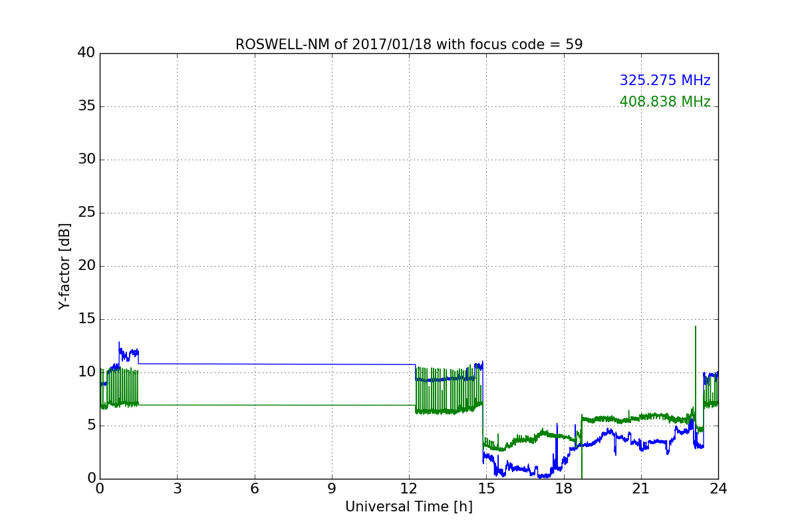Image resolution: width=798 pixels, height=532 pixels.
Task: Click the y-axis tick label 20
Action: pos(86,266)
